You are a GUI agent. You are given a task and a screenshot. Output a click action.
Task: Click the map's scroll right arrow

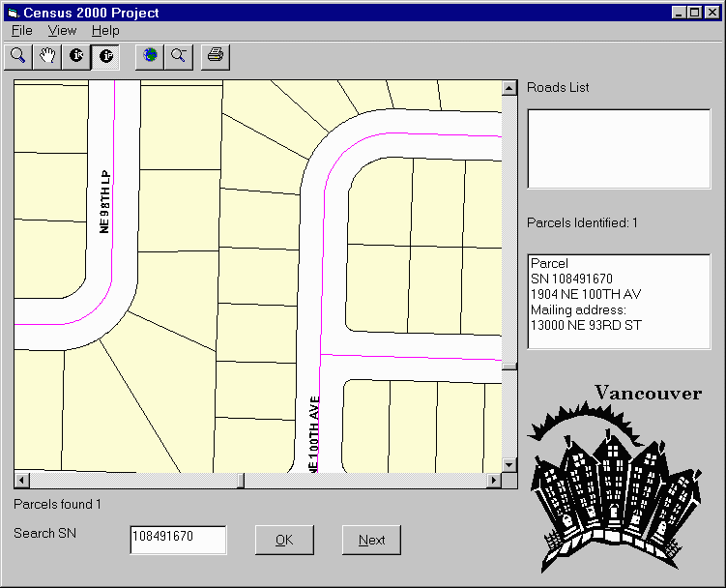(x=493, y=481)
